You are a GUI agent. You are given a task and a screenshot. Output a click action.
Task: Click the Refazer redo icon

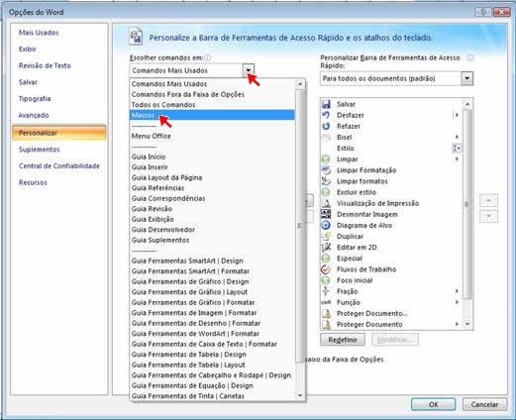coord(326,126)
